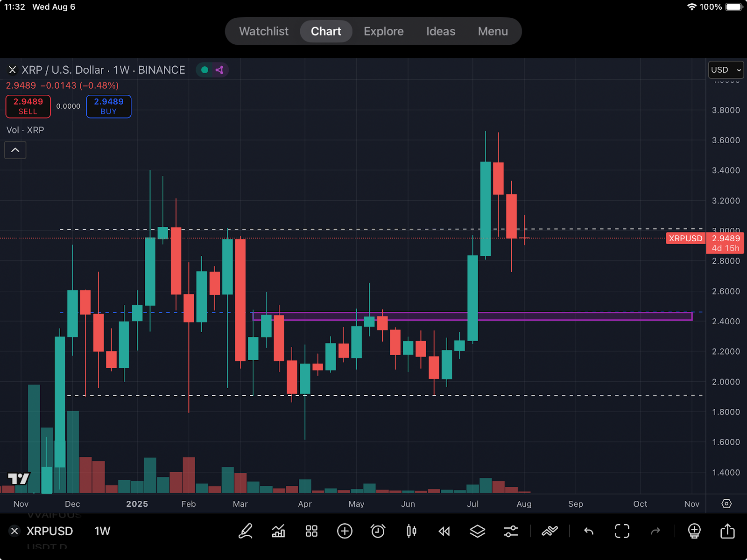Open the Ideas tab
The image size is (747, 560).
pyautogui.click(x=441, y=31)
